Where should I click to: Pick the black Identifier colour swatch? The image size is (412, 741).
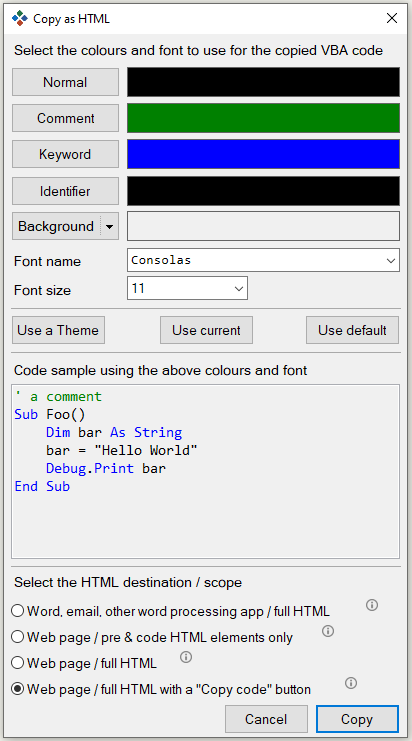pos(263,191)
